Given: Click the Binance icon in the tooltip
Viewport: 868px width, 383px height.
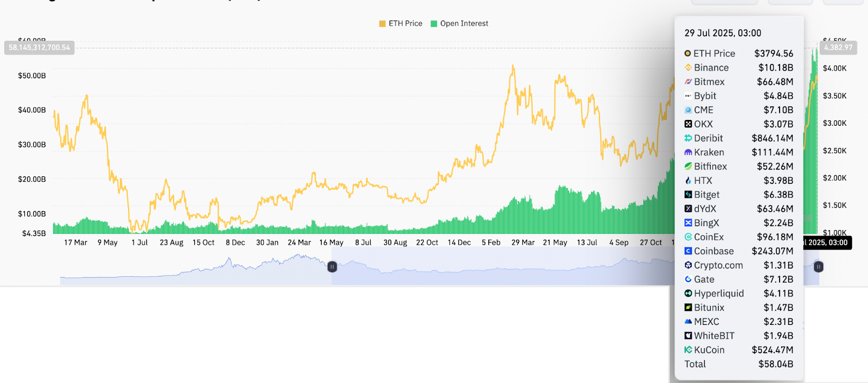Looking at the screenshot, I should (688, 68).
